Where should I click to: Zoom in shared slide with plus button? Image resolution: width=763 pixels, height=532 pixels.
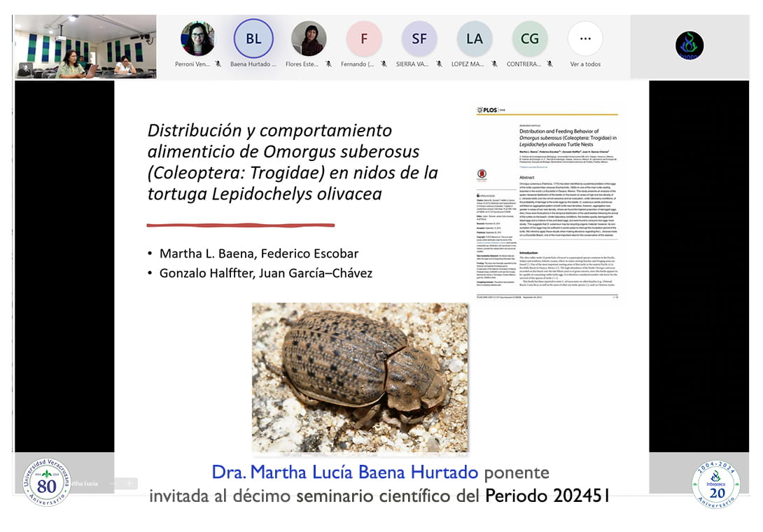129,483
